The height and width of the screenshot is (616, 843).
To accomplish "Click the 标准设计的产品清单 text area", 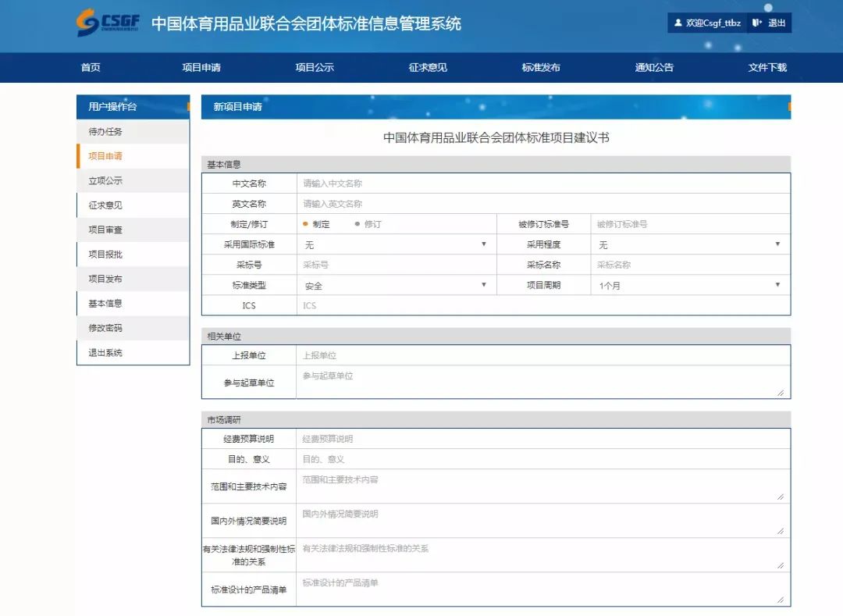I will pyautogui.click(x=543, y=589).
